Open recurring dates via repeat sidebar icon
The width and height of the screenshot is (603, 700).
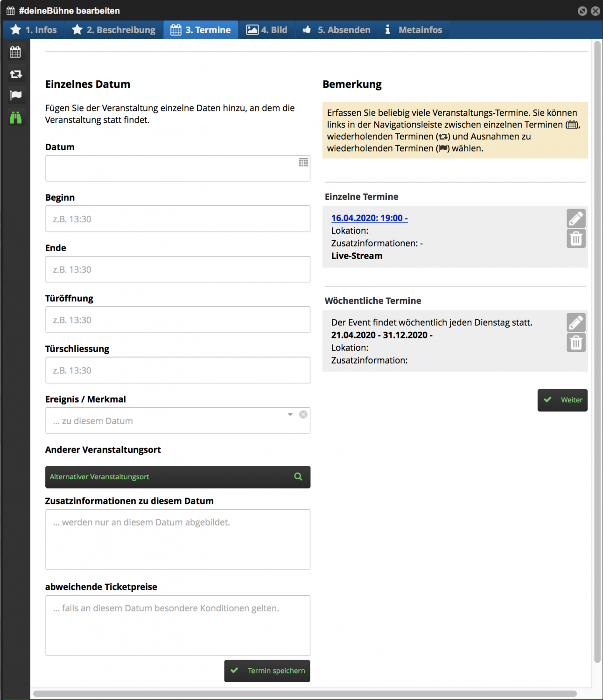coord(16,74)
